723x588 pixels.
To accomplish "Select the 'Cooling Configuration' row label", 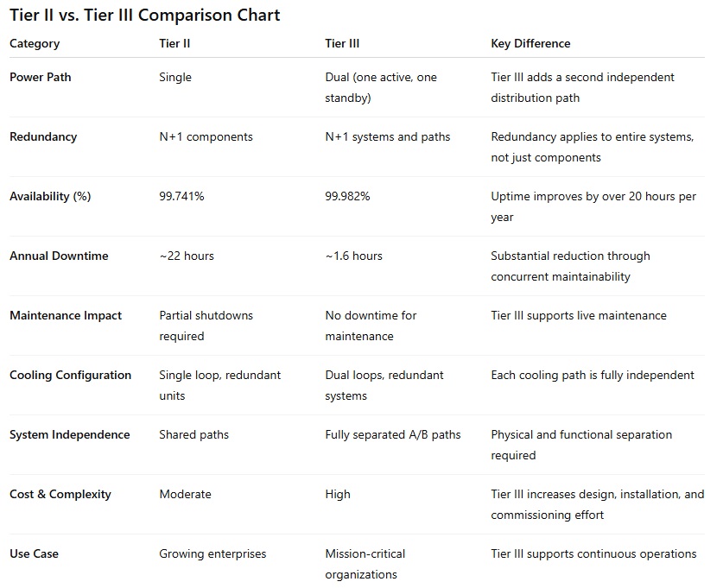I will pyautogui.click(x=71, y=375).
